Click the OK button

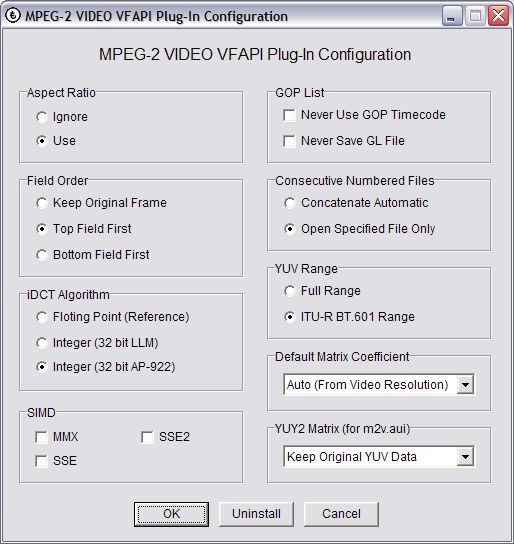coord(171,514)
